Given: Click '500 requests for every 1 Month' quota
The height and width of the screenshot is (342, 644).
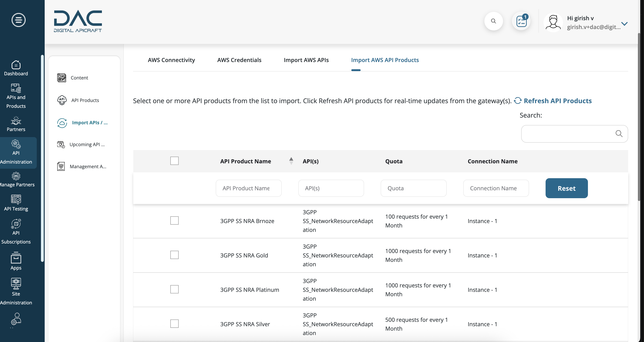Looking at the screenshot, I should click(x=416, y=325).
